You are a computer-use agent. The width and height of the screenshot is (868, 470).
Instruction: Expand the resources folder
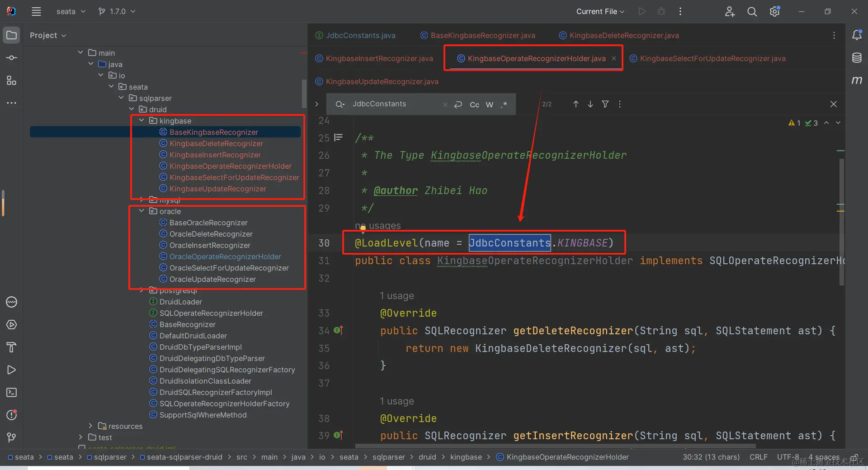90,426
